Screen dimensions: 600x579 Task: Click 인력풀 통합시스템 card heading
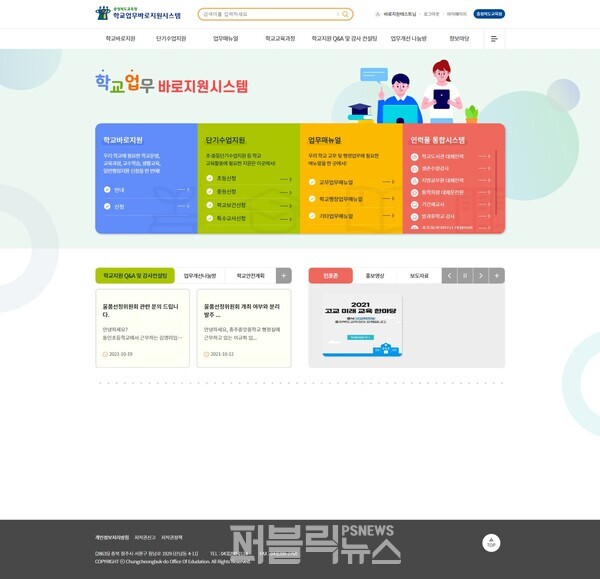click(438, 140)
